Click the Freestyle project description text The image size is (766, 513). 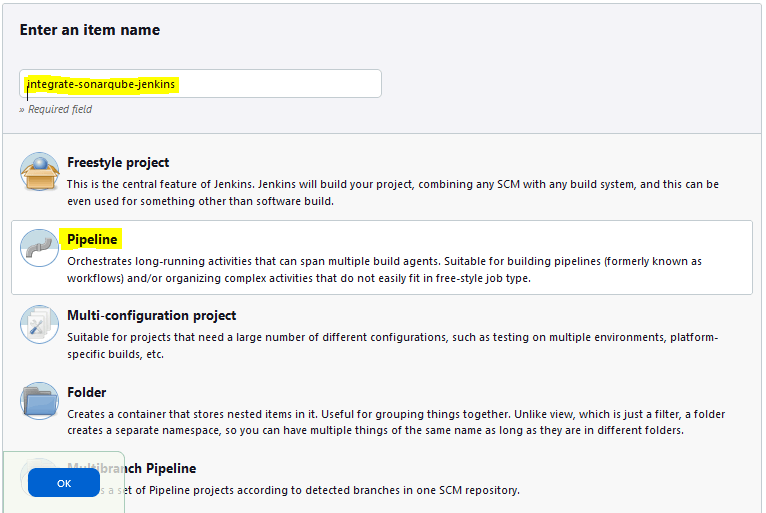tap(393, 192)
